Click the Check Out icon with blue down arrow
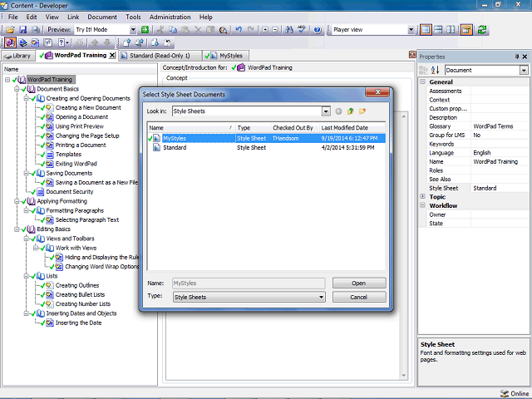The width and height of the screenshot is (532, 399). tap(155, 42)
